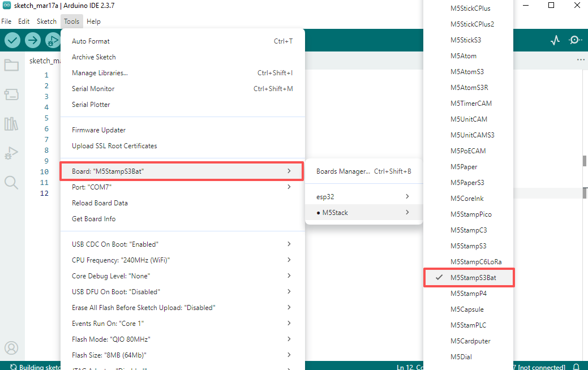Select the checked M5StampS3Bat board
The image size is (588, 370).
tap(469, 278)
